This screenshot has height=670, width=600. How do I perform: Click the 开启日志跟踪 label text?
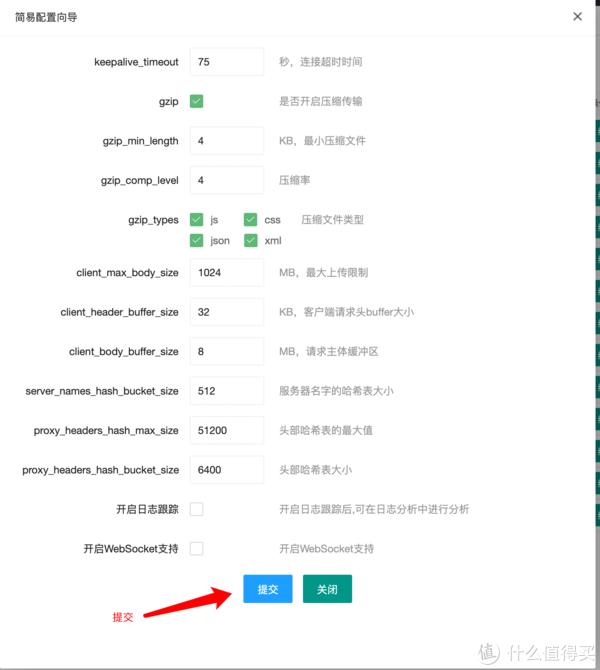point(147,509)
